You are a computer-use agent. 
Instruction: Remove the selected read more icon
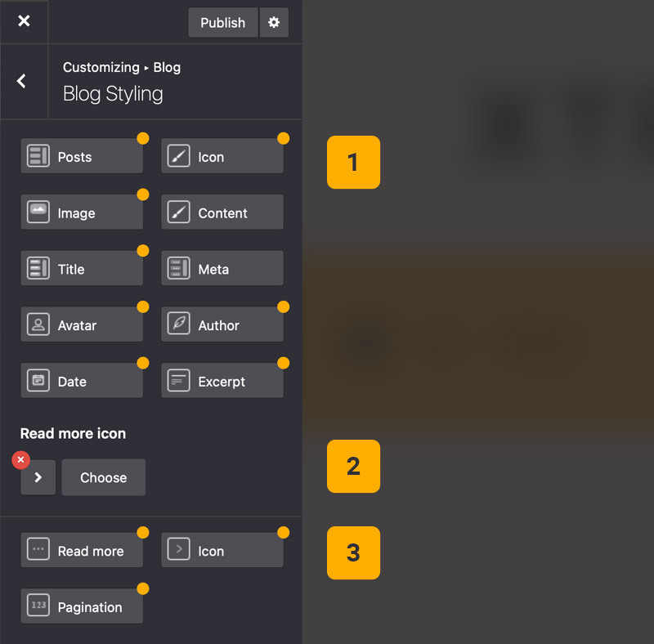coord(21,460)
